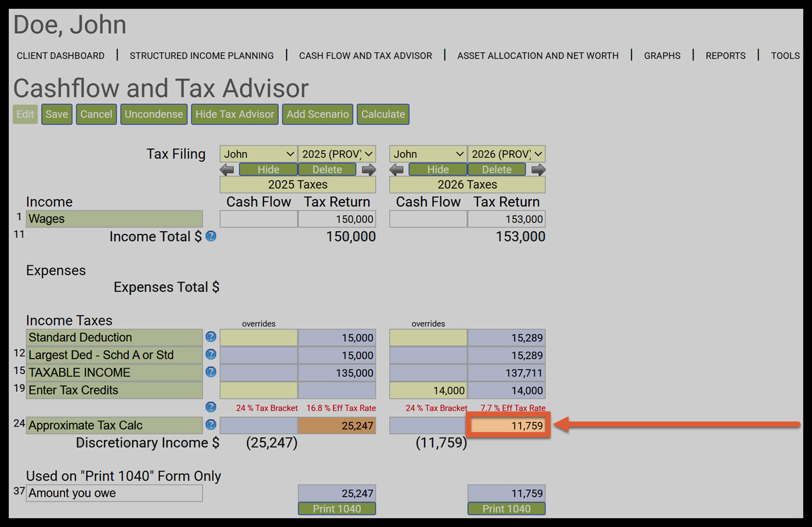Click 2025 tax credits override field
The image size is (812, 527).
coord(259,390)
